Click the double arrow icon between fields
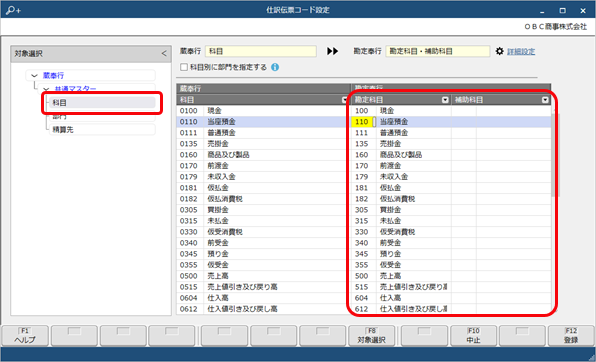Image resolution: width=596 pixels, height=362 pixels. pos(332,51)
